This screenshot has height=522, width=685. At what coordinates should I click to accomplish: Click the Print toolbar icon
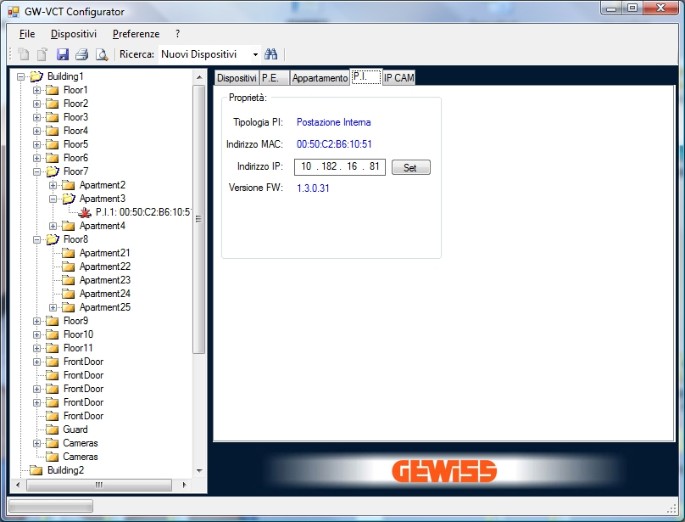[x=82, y=54]
